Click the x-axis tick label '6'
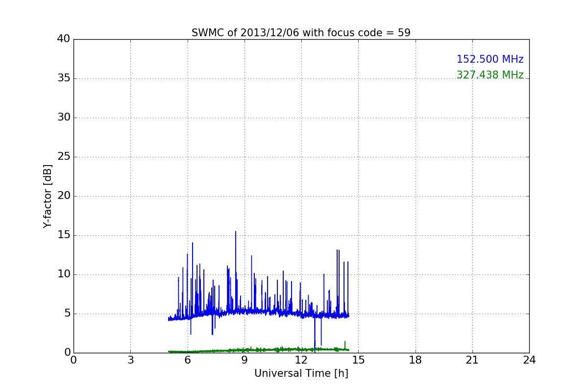 [x=187, y=360]
